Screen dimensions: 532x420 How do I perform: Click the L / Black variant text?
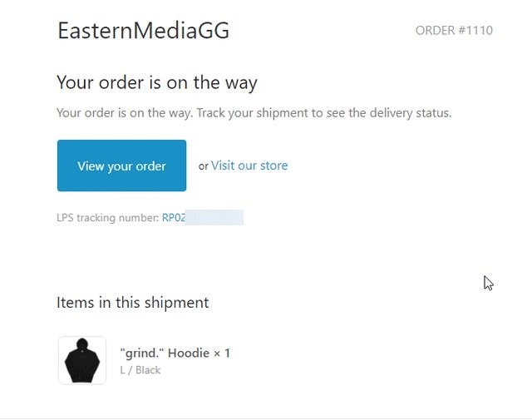(140, 370)
